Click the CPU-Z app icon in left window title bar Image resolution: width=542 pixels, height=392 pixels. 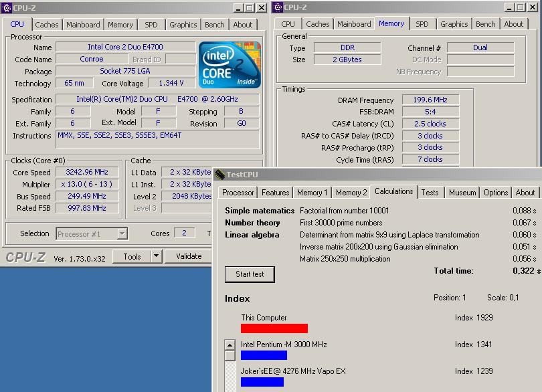coord(7,8)
